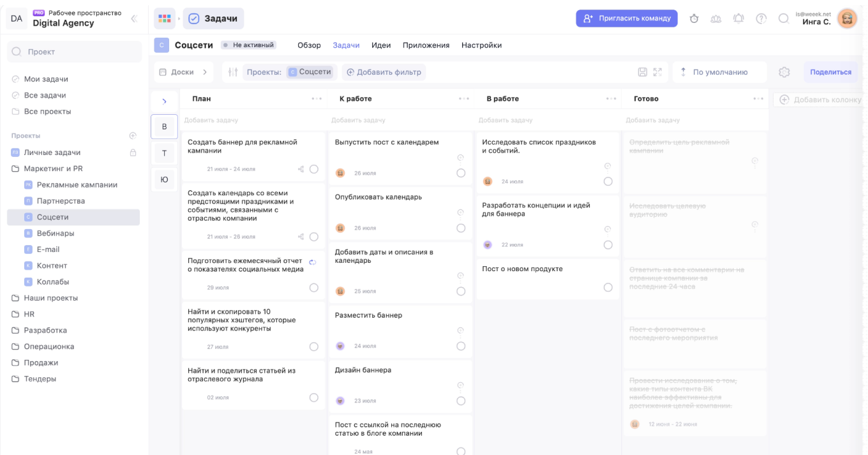The height and width of the screenshot is (455, 868).
Task: Switch to the 'Идеи' tab
Action: pyautogui.click(x=381, y=45)
